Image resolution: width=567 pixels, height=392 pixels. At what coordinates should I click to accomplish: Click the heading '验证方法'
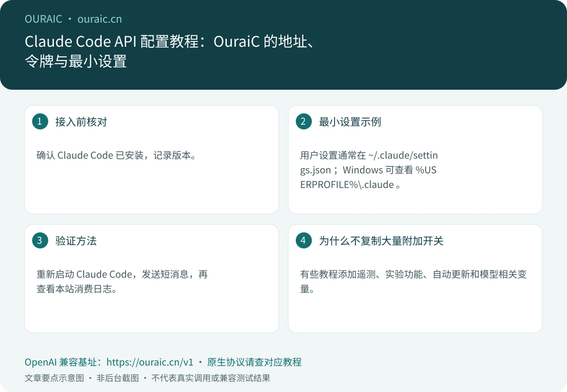click(x=76, y=241)
